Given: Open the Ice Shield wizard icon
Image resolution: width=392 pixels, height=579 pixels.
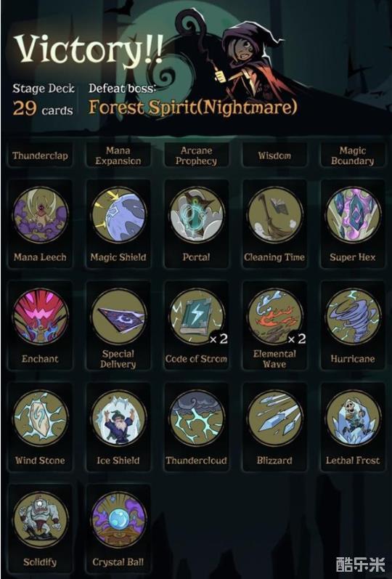Looking at the screenshot, I should [118, 418].
